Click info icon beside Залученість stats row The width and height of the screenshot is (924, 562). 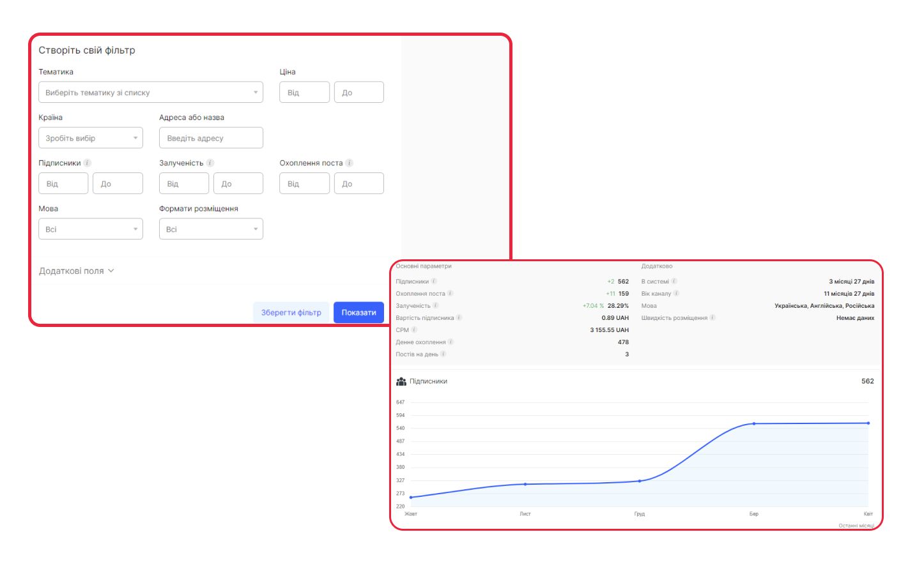click(x=436, y=305)
